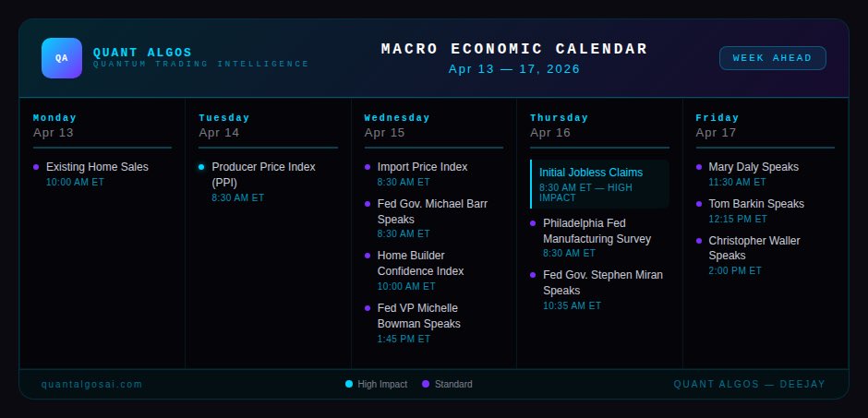Click the QA logo icon

pyautogui.click(x=62, y=58)
